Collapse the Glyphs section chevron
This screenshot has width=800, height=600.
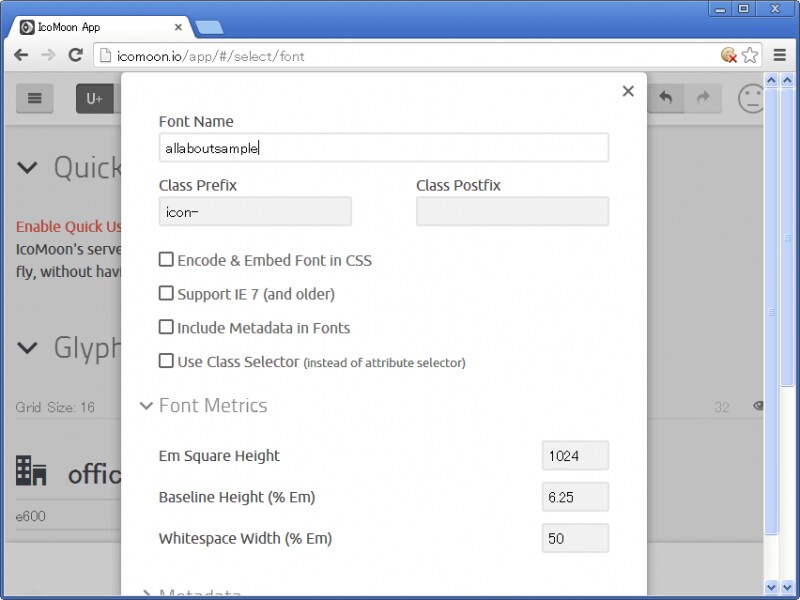pyautogui.click(x=27, y=348)
